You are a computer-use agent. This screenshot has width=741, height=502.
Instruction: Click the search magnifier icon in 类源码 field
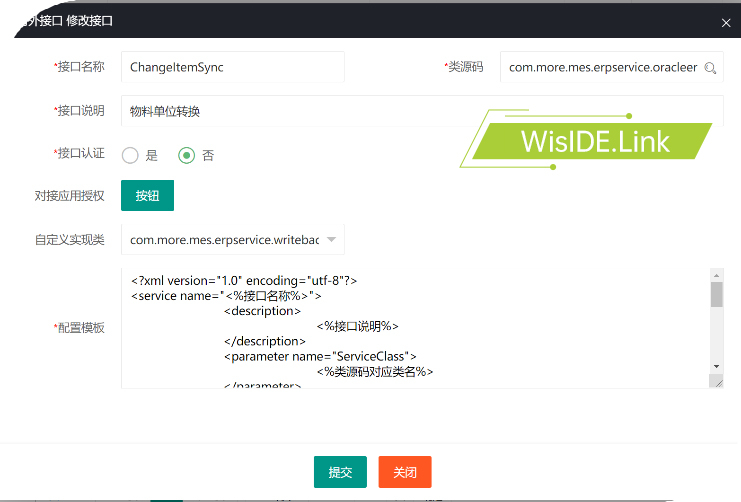point(710,68)
